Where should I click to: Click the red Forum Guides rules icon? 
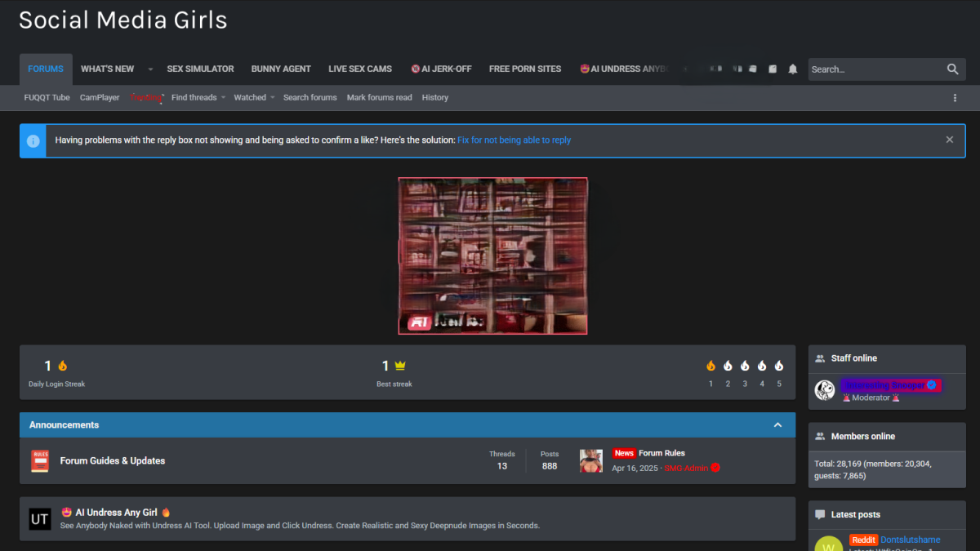pyautogui.click(x=40, y=461)
